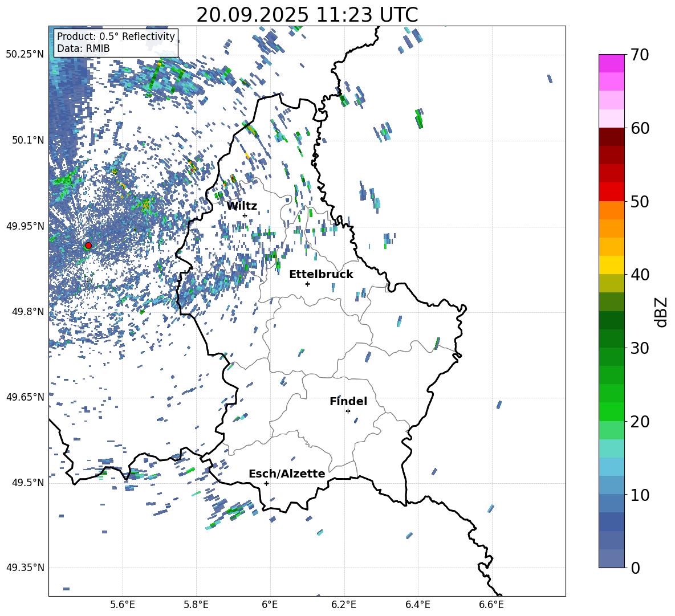Click the Findel station cross marker
This screenshot has height=616, width=675.
coord(348,411)
